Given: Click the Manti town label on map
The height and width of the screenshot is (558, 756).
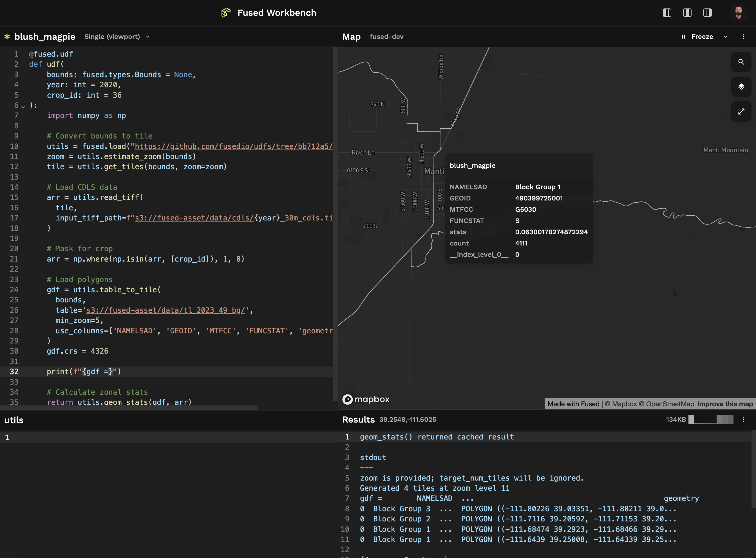Looking at the screenshot, I should tap(434, 171).
